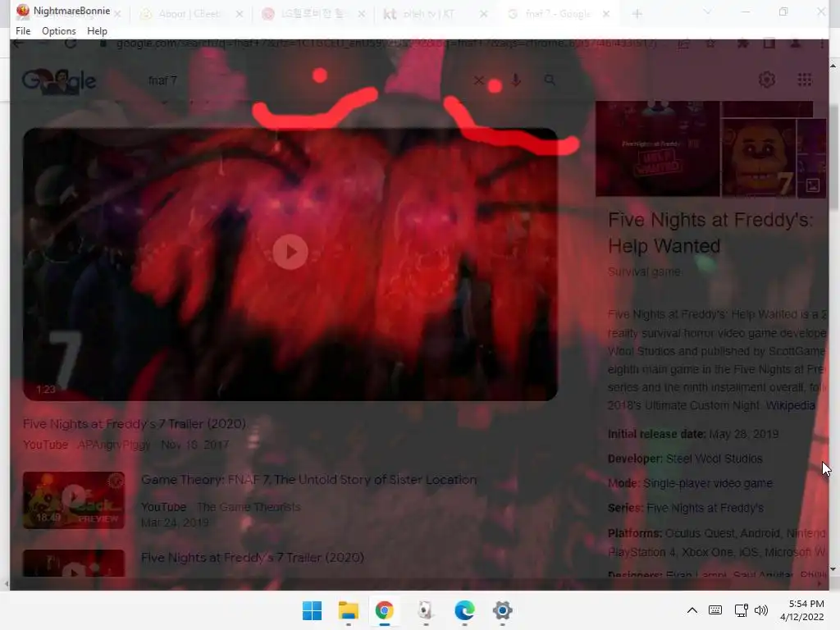
Task: Open the golden Freddy 7 image
Action: point(758,157)
